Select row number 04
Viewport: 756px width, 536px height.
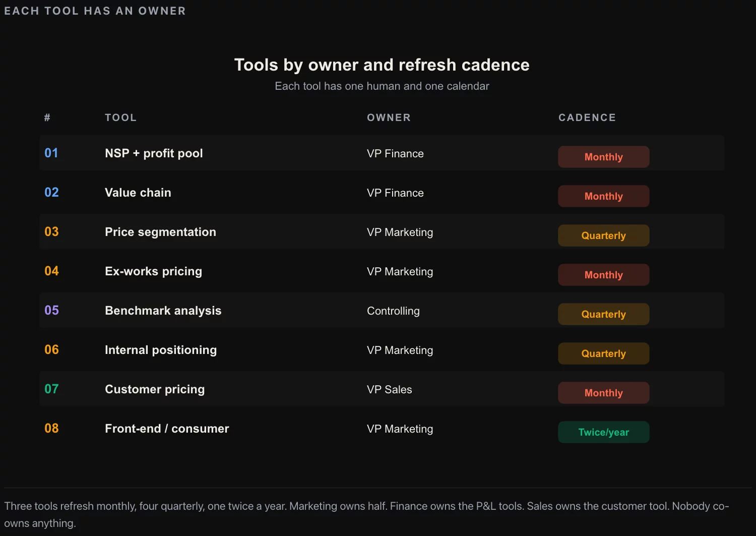[x=51, y=271]
